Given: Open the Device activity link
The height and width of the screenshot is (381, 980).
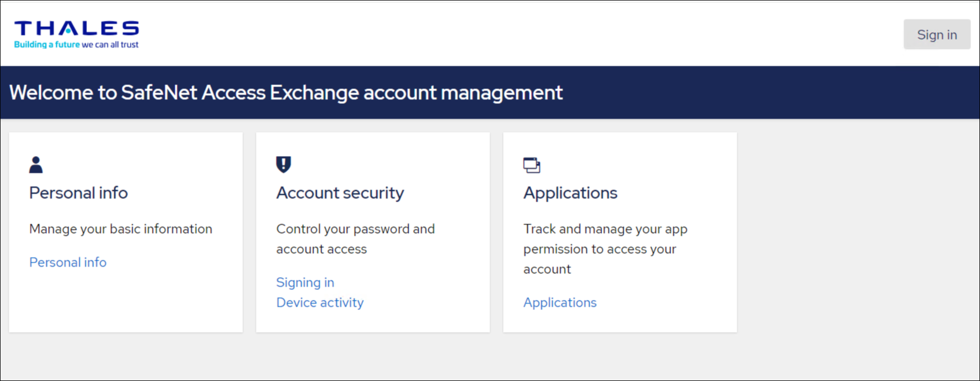Looking at the screenshot, I should (320, 303).
